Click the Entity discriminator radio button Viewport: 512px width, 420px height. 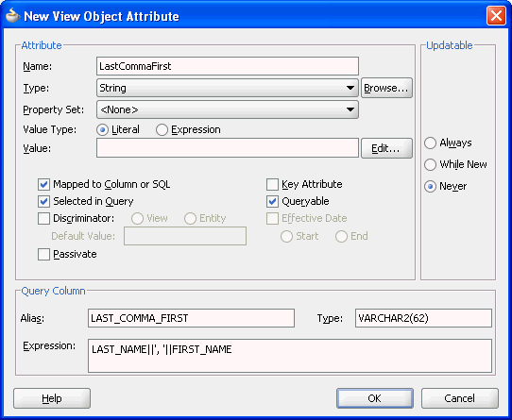click(x=190, y=218)
